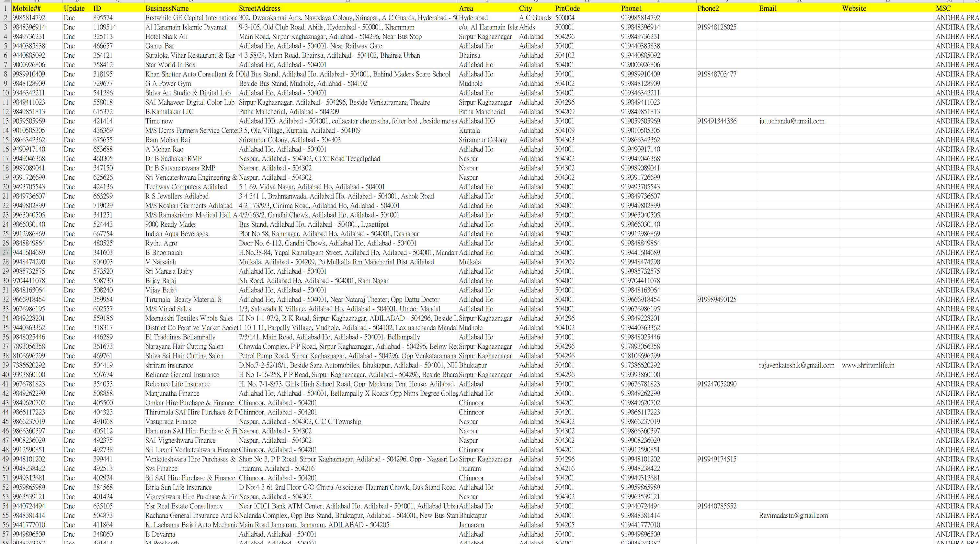The image size is (980, 544).
Task: Click the Rythu Agro cell
Action: (191, 243)
